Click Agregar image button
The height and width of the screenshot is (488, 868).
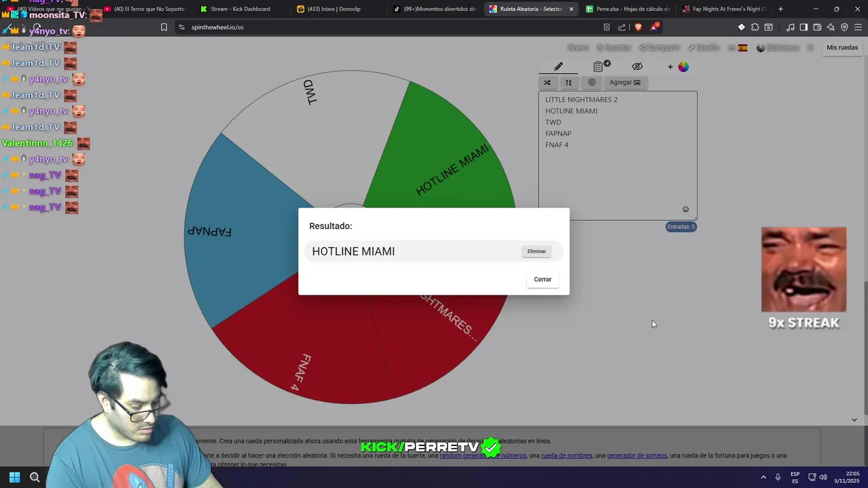pyautogui.click(x=625, y=83)
